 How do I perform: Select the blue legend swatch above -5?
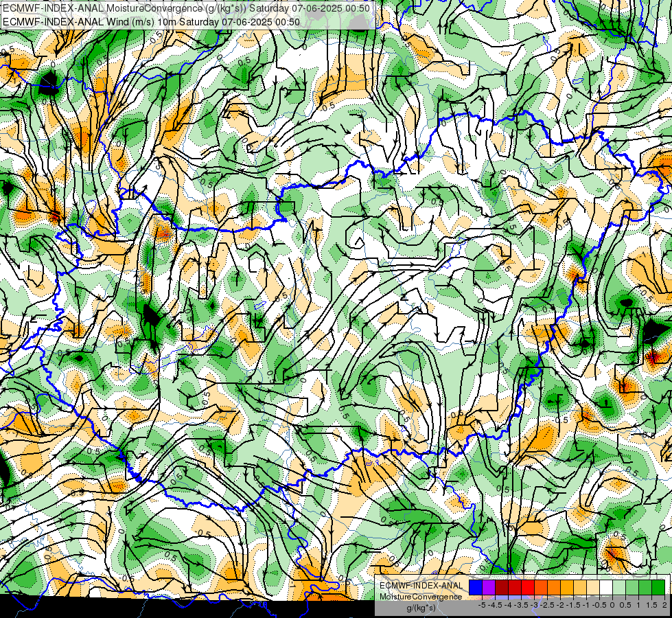tap(476, 587)
